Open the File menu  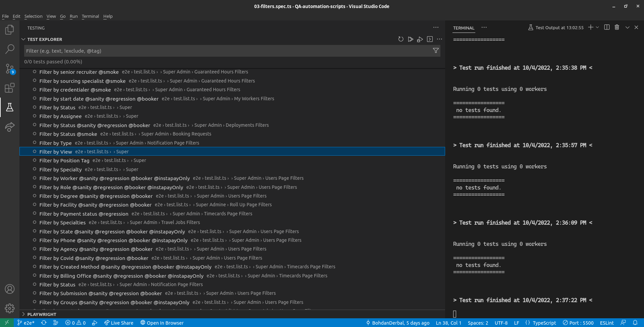(x=5, y=16)
